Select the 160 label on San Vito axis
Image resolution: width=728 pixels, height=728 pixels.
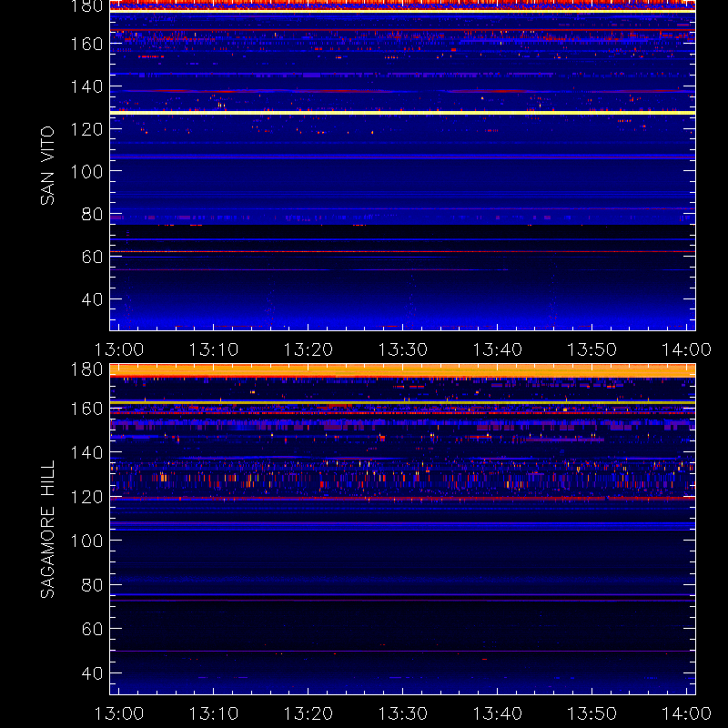tap(86, 44)
